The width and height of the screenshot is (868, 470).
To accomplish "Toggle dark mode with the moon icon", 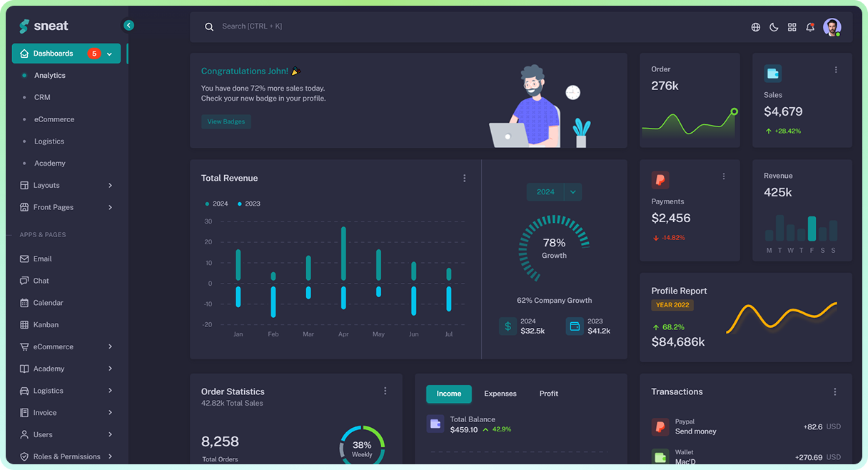I will 774,27.
